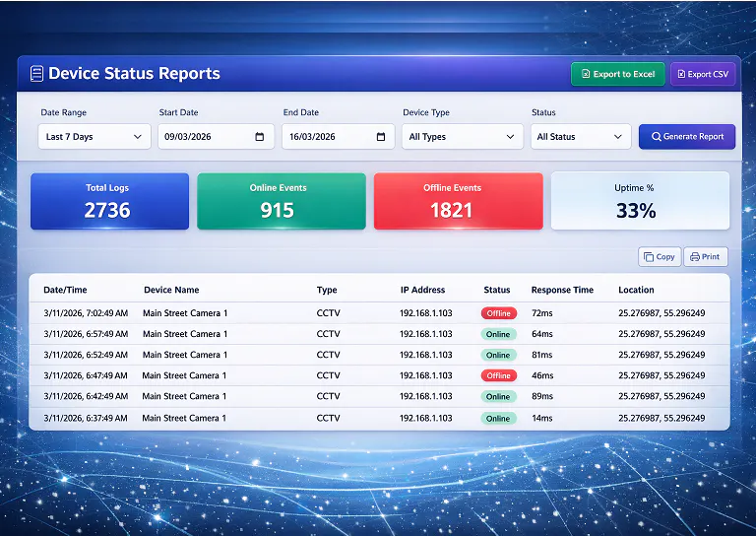Expand the Date Range chevron arrow
Image resolution: width=756 pixels, height=536 pixels.
pos(138,137)
